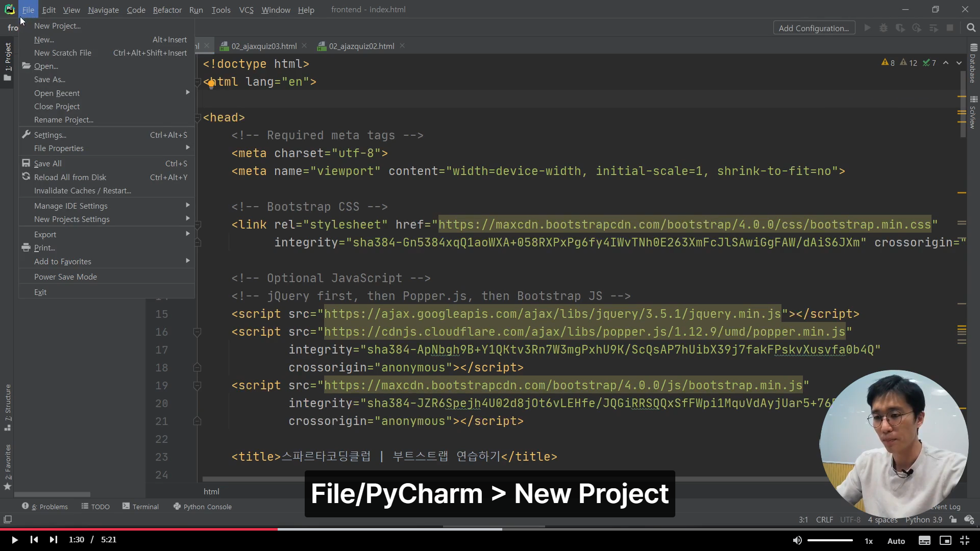This screenshot has height=551, width=980.
Task: Click the html breadcrumb
Action: click(211, 491)
